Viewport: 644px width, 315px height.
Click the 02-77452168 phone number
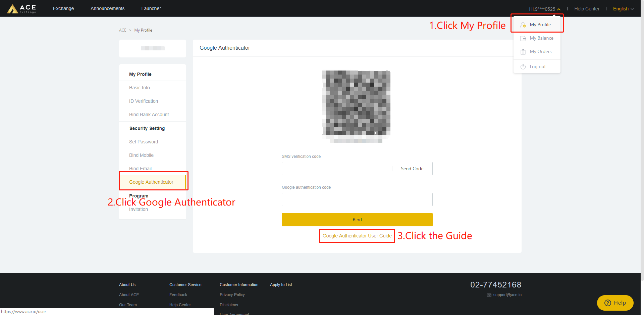[496, 285]
